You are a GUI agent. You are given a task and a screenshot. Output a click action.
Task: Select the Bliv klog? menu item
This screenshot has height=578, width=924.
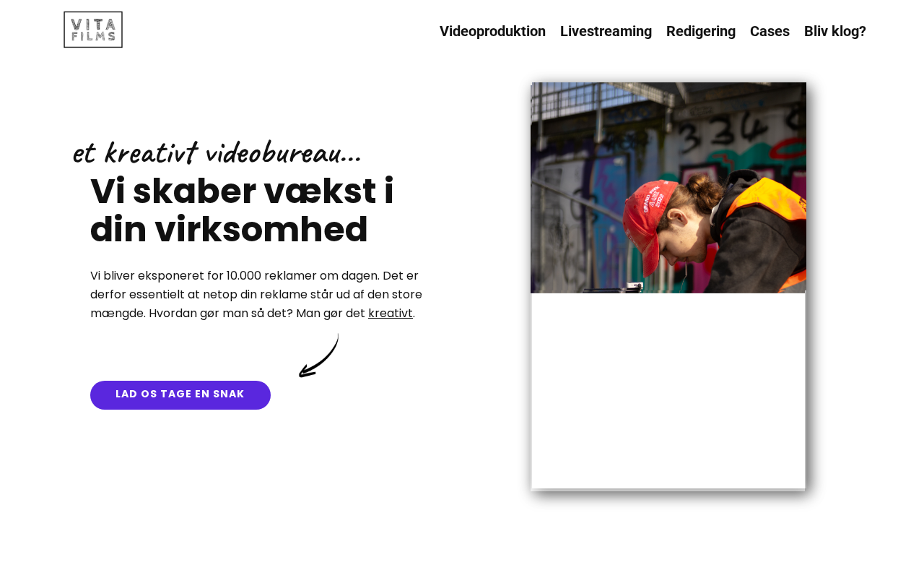click(835, 31)
